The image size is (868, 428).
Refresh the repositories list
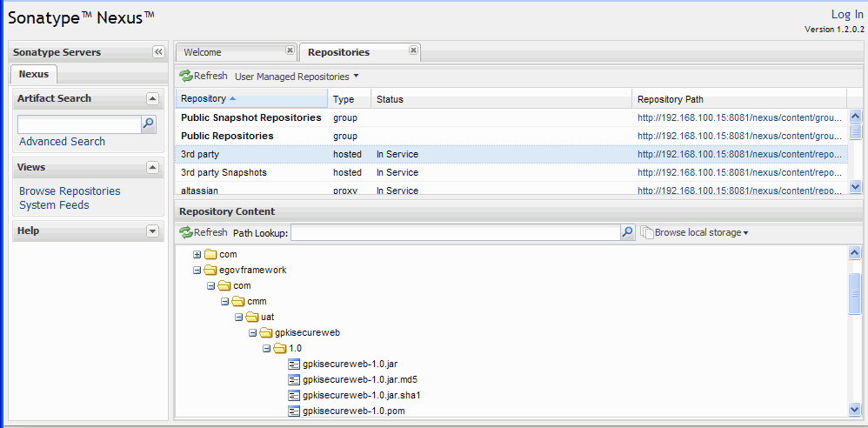[x=204, y=77]
